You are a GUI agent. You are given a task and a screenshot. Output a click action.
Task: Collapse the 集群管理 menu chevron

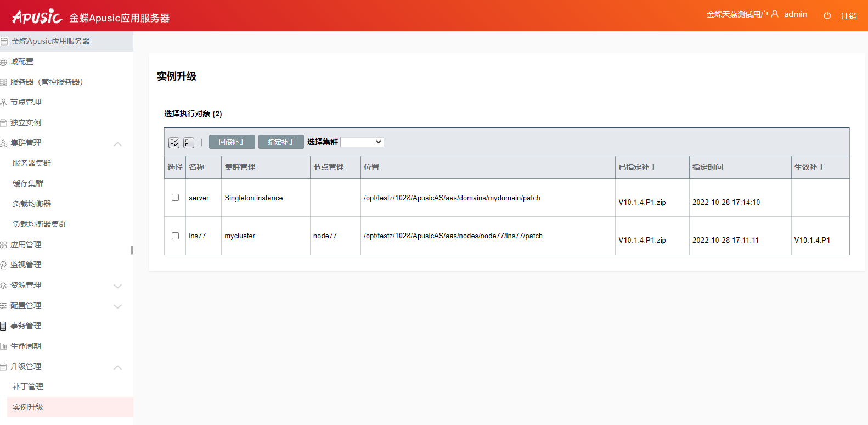117,144
